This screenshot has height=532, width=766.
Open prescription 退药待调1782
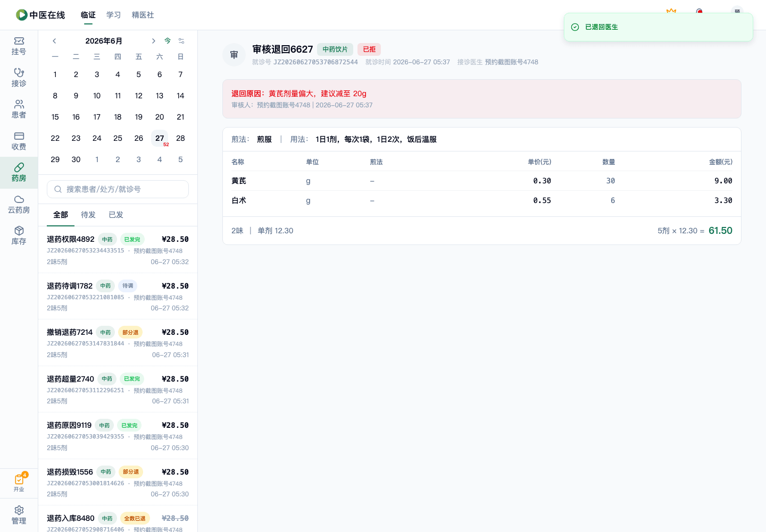[118, 296]
